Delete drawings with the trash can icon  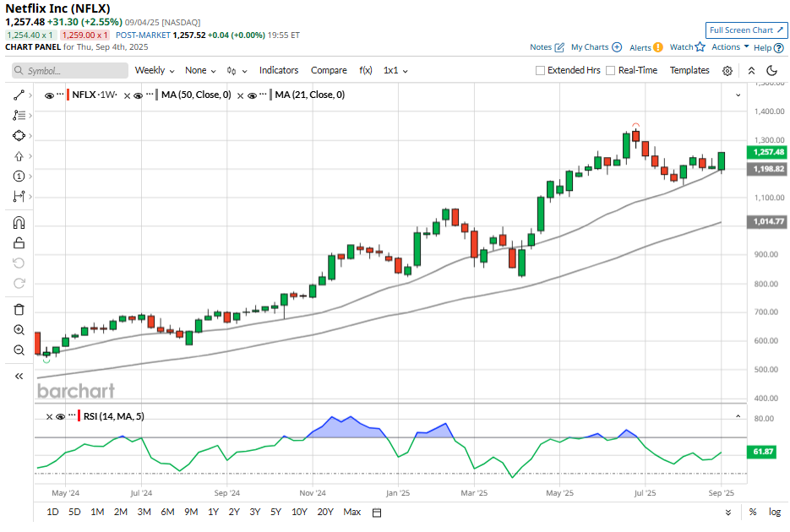19,310
